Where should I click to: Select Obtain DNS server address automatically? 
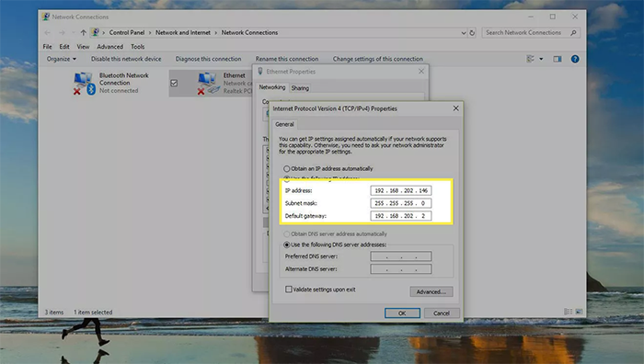tap(287, 233)
